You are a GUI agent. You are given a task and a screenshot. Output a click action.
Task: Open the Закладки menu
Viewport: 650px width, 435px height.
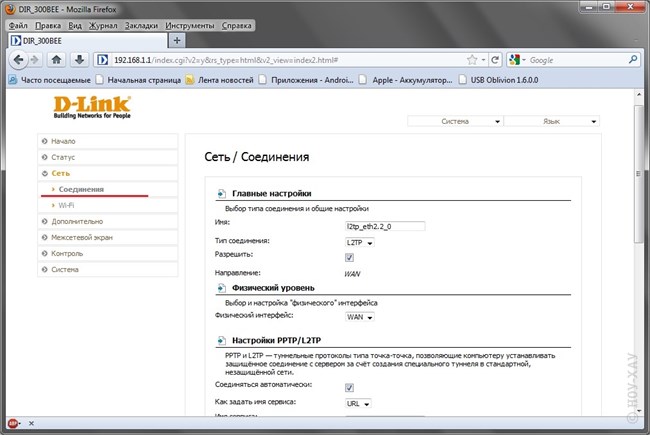pos(141,26)
